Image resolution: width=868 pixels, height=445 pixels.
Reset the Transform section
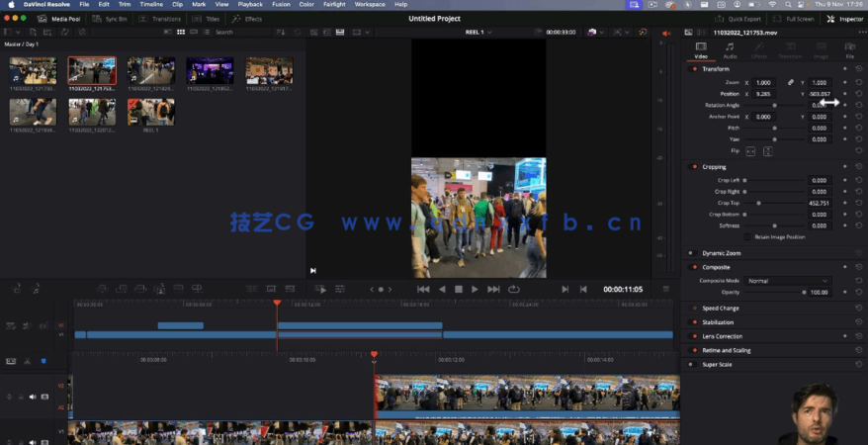(858, 69)
